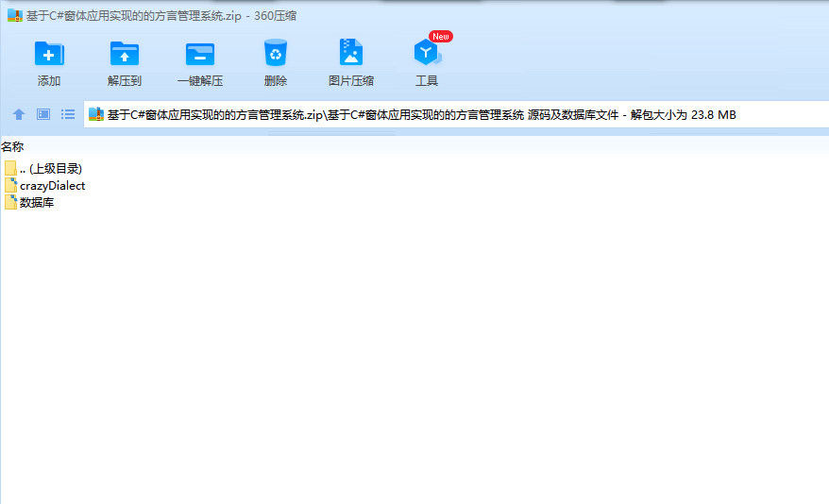Click the 删除 (Delete) trash icon
The image size is (829, 504).
click(x=276, y=53)
